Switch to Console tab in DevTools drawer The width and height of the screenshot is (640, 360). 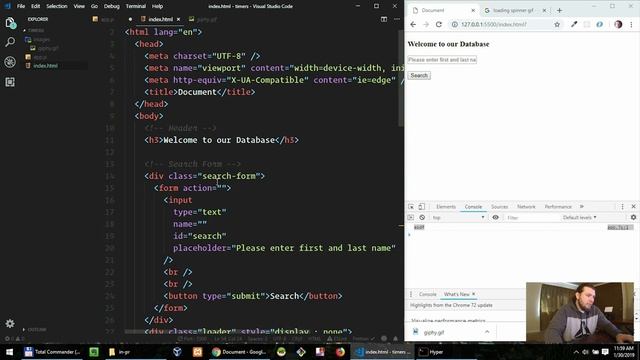click(x=427, y=294)
